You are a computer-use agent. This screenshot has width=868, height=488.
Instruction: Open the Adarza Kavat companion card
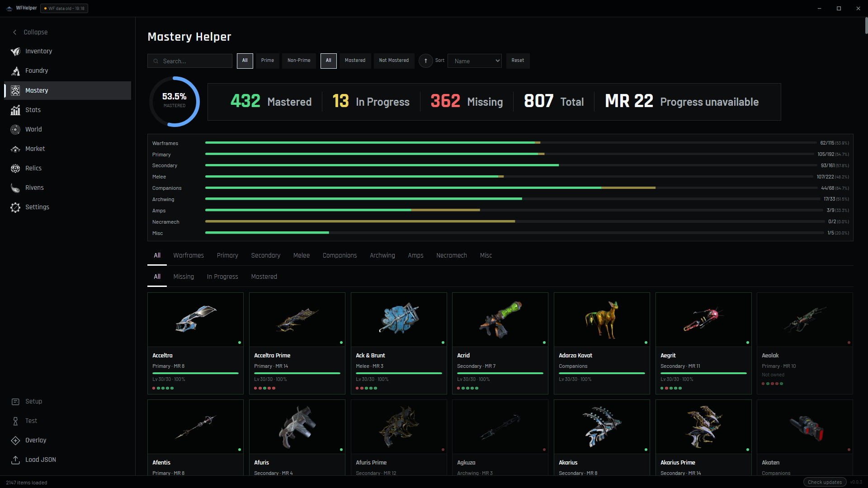click(x=602, y=343)
